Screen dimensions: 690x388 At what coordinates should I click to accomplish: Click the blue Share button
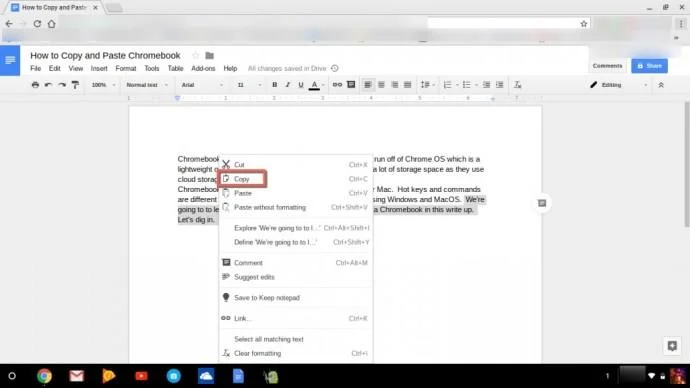point(649,66)
